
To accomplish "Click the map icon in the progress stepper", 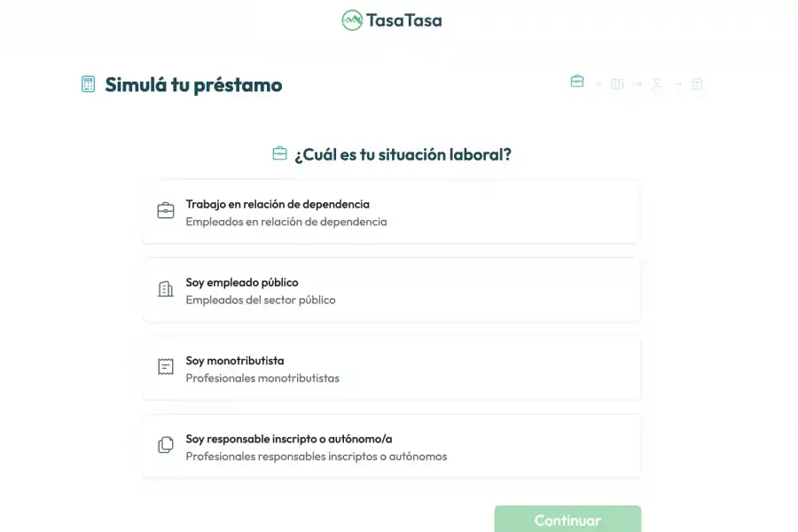I will (617, 84).
